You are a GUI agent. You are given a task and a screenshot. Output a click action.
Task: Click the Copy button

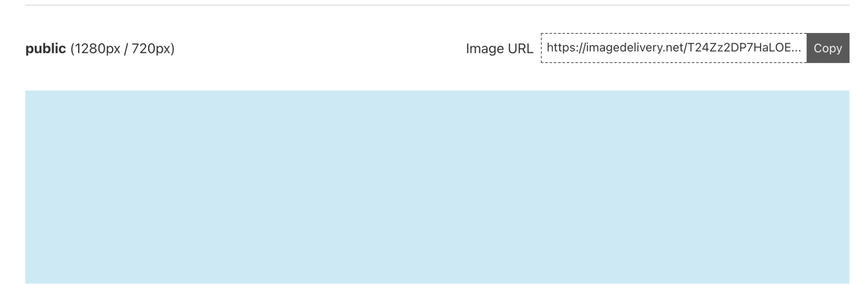827,48
